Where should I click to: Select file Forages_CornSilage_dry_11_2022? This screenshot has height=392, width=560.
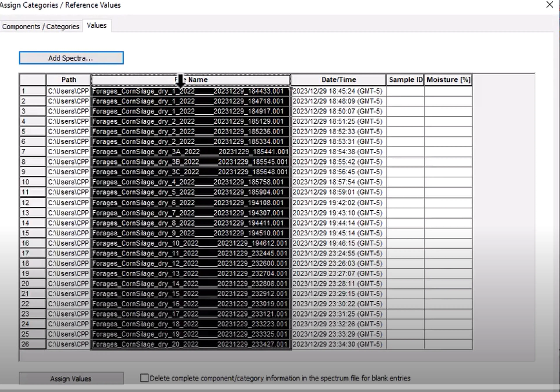[191, 253]
